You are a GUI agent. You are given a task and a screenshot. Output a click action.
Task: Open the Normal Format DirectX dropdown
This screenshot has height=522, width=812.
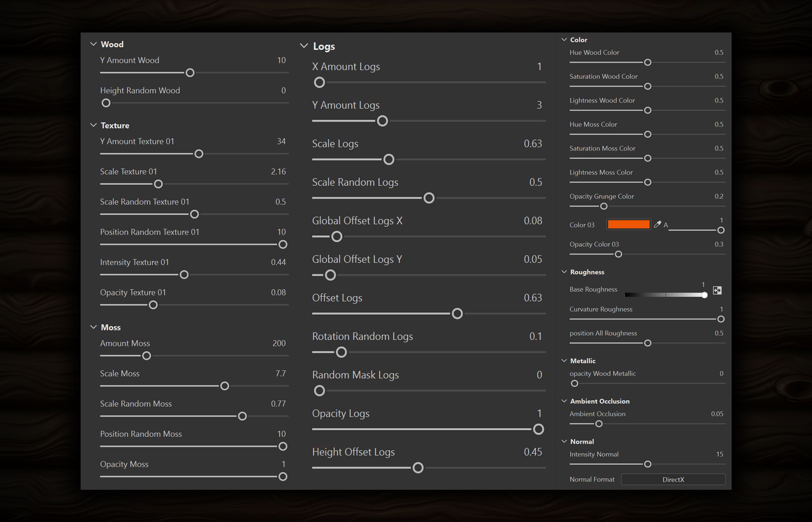click(x=673, y=479)
